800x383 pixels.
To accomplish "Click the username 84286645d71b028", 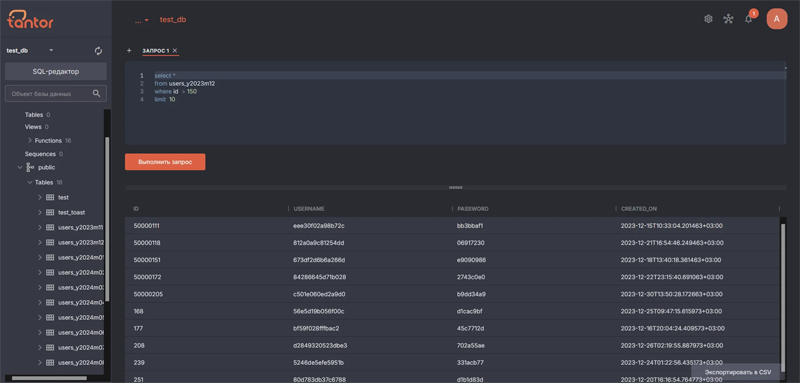I will click(x=319, y=277).
